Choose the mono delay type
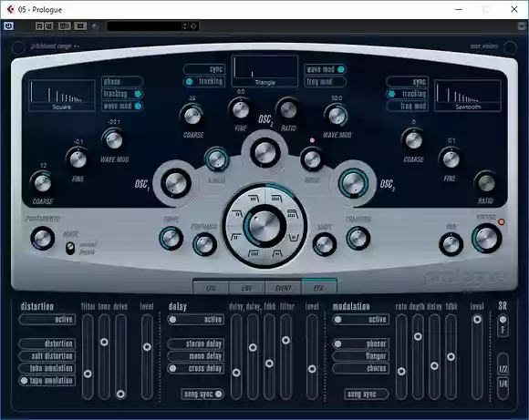Image resolution: width=529 pixels, height=420 pixels. pyautogui.click(x=196, y=356)
